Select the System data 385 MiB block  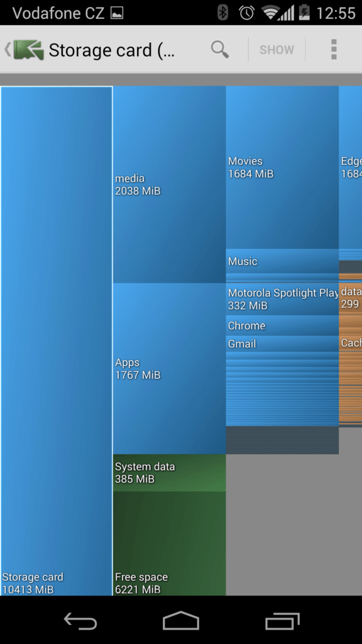click(170, 473)
